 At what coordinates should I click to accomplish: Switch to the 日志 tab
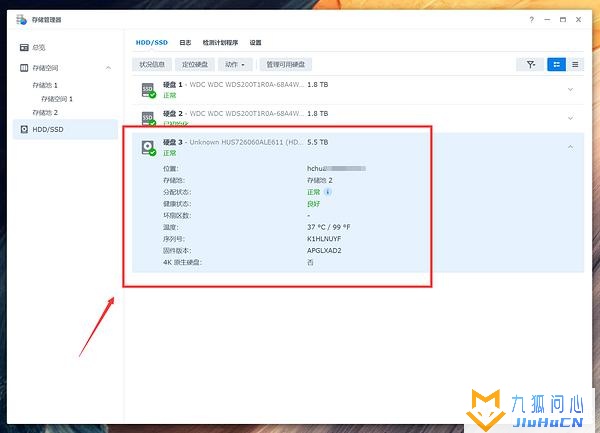(x=185, y=42)
